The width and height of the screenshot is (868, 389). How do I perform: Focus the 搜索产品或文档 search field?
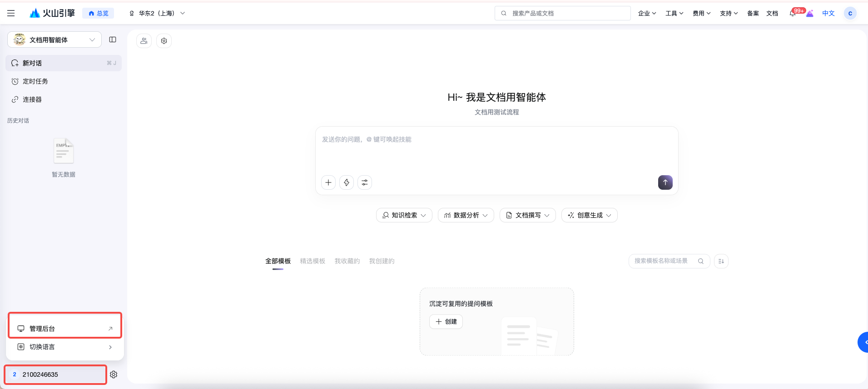pyautogui.click(x=563, y=13)
